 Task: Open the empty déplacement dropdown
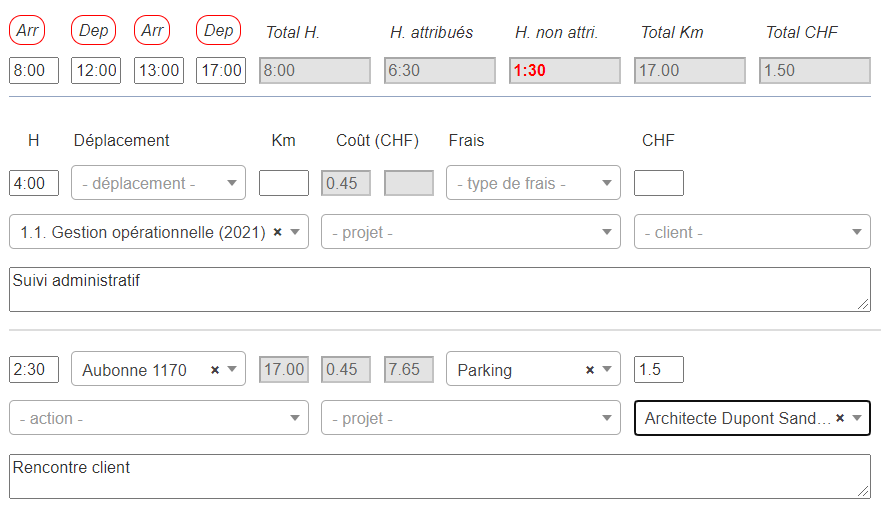click(x=158, y=184)
